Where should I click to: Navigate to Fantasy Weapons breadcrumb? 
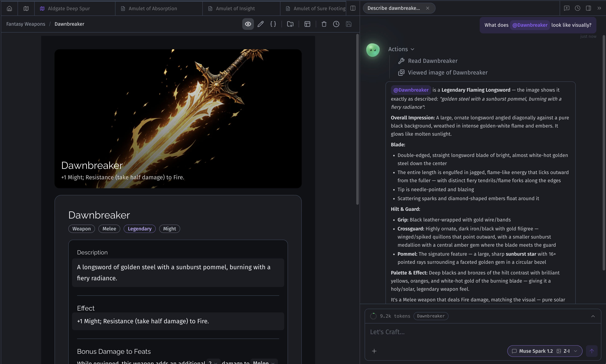pos(26,24)
